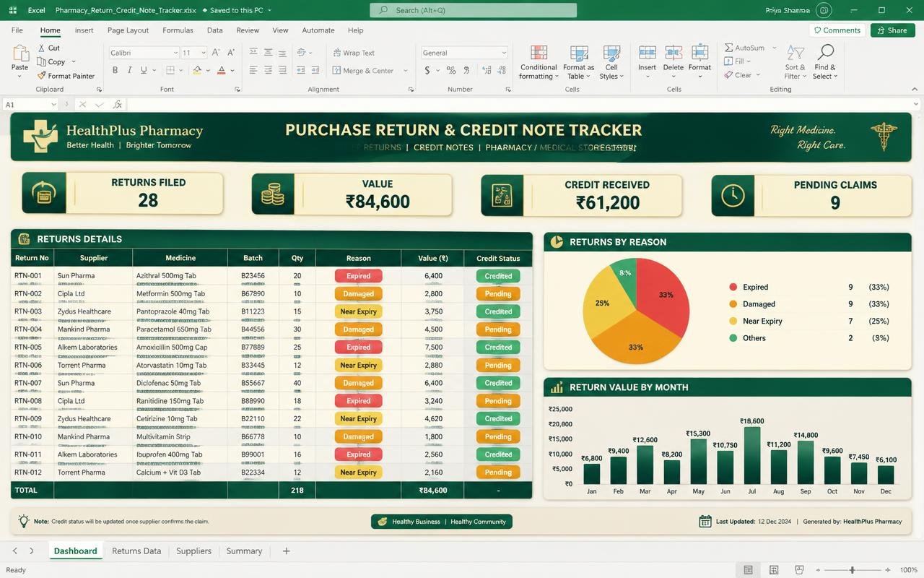
Task: Toggle Merge & Center
Action: (363, 71)
